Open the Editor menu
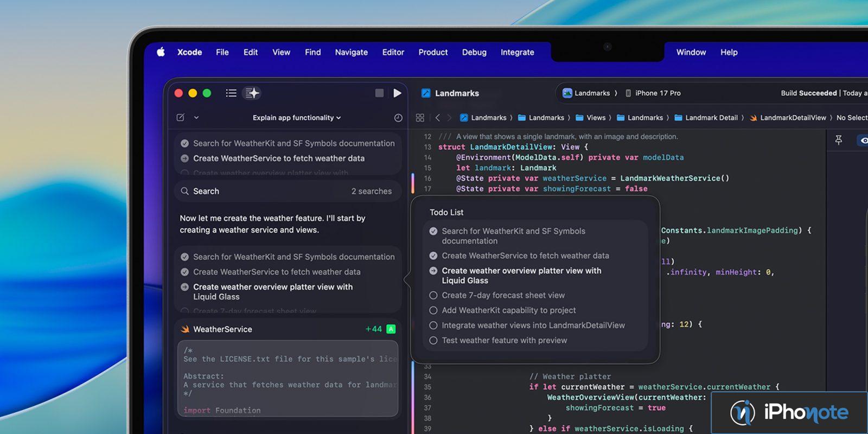 [393, 52]
